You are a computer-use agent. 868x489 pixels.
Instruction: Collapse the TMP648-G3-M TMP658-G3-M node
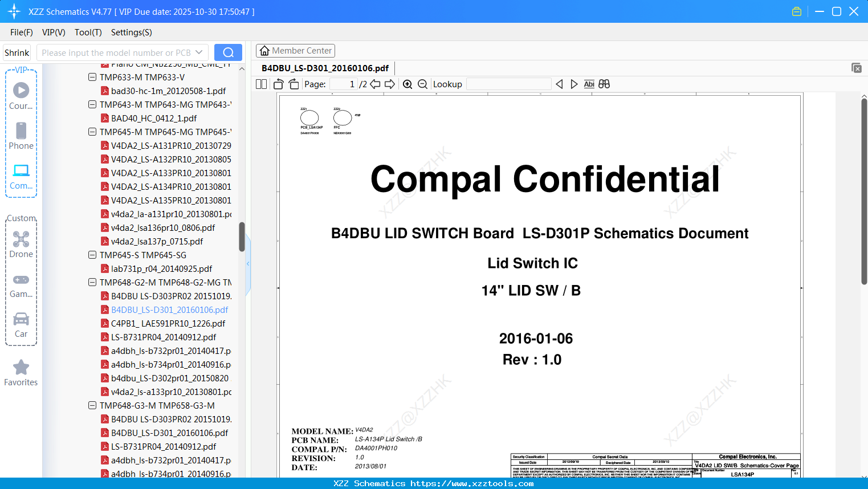click(92, 405)
